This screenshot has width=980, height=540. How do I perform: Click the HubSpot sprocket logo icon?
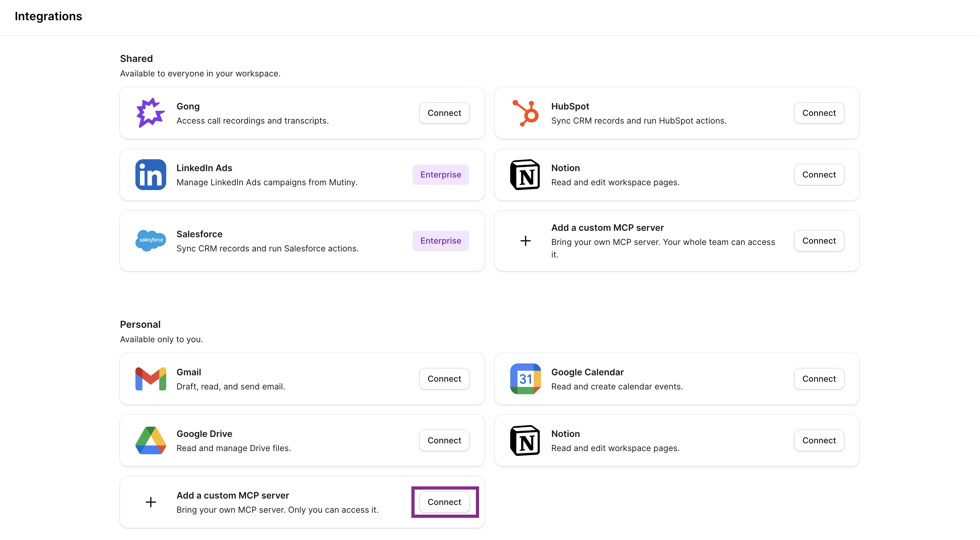click(x=525, y=113)
